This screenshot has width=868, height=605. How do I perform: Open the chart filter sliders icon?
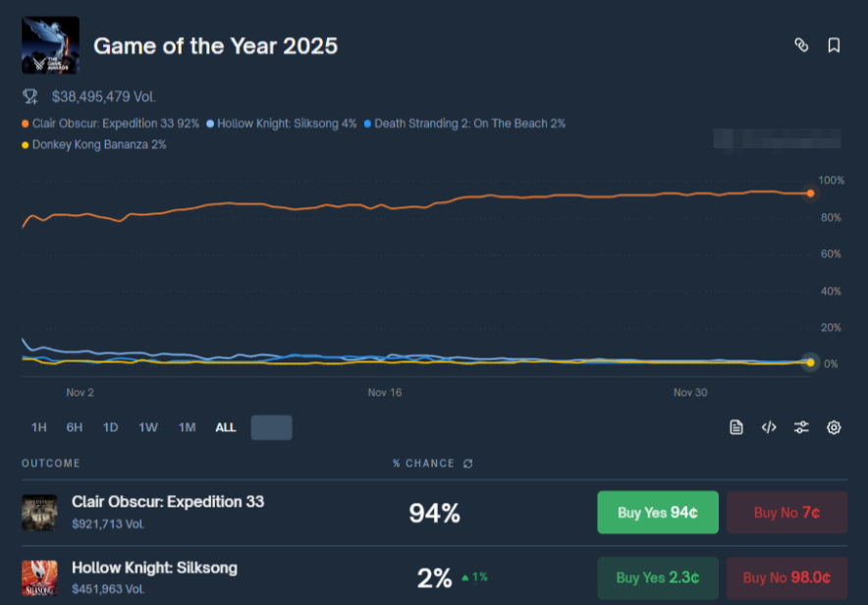801,427
